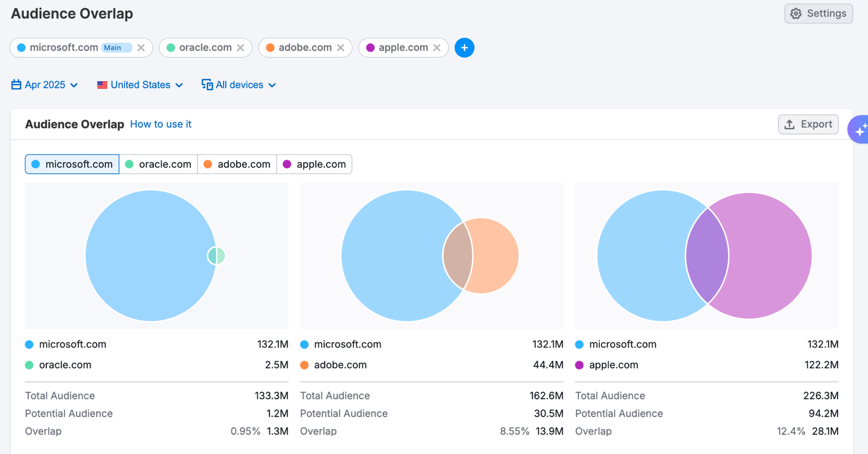The width and height of the screenshot is (868, 454).
Task: Click Potential Audience value 30.5M
Action: (548, 413)
